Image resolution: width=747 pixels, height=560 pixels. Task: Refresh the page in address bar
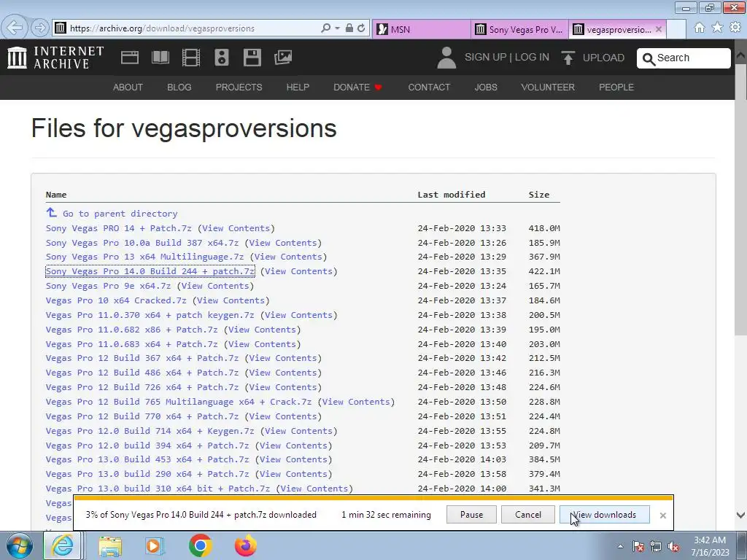coord(361,28)
